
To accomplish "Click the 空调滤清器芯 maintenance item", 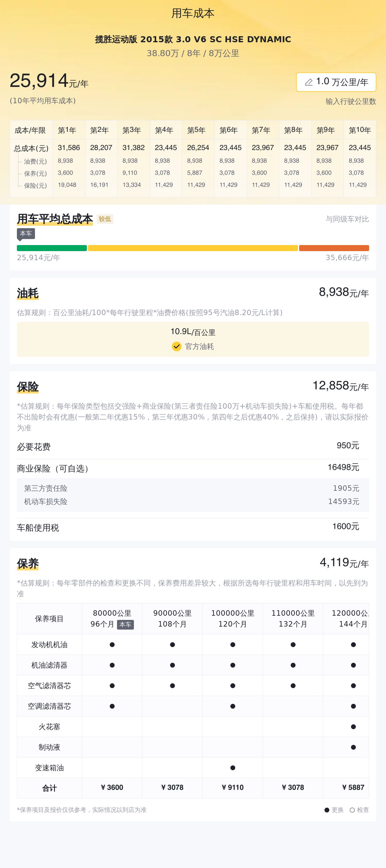I will pos(49,706).
